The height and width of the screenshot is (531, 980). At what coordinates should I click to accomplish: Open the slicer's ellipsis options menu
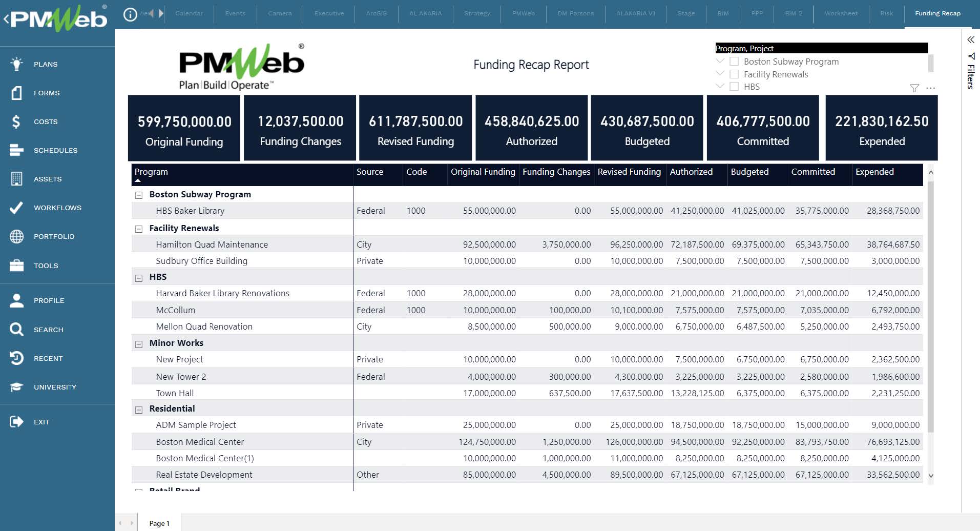930,88
